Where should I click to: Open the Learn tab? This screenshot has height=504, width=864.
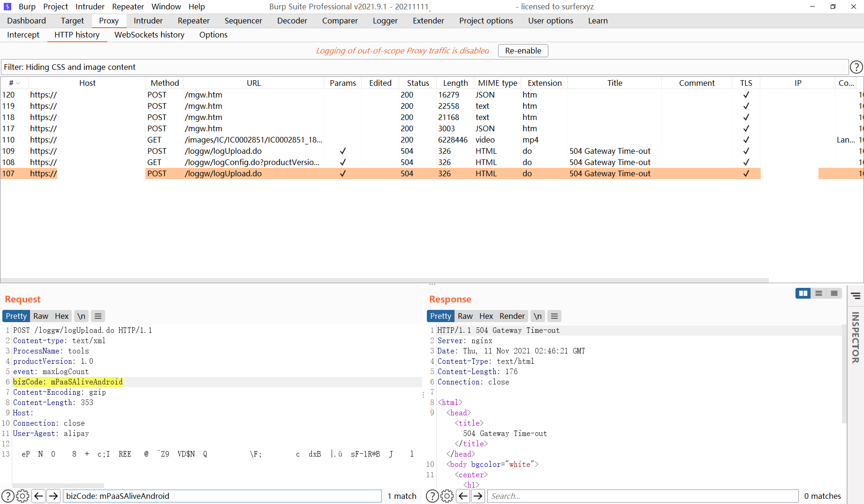598,21
